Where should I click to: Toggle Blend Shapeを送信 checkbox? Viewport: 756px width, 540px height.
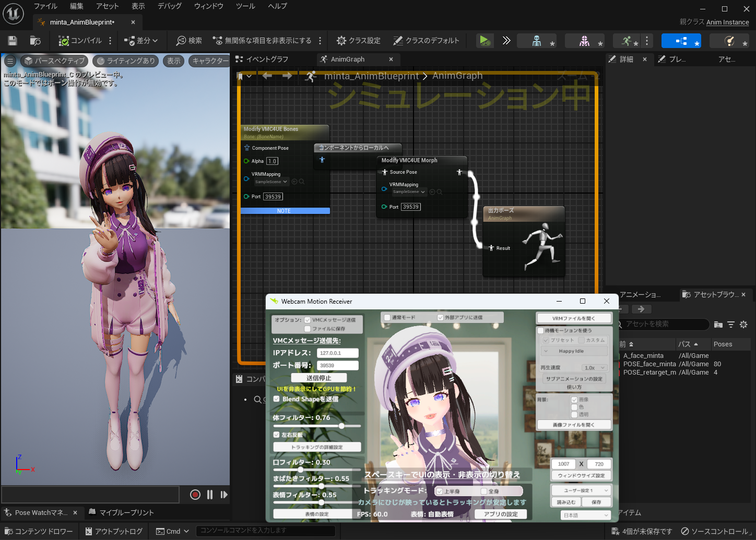pyautogui.click(x=277, y=399)
